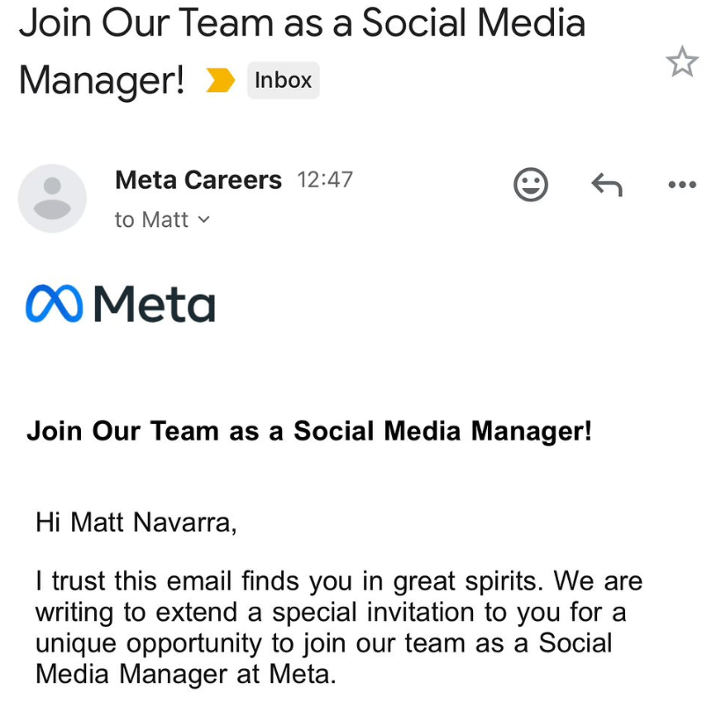Click the subject's first line at the top

[302, 25]
